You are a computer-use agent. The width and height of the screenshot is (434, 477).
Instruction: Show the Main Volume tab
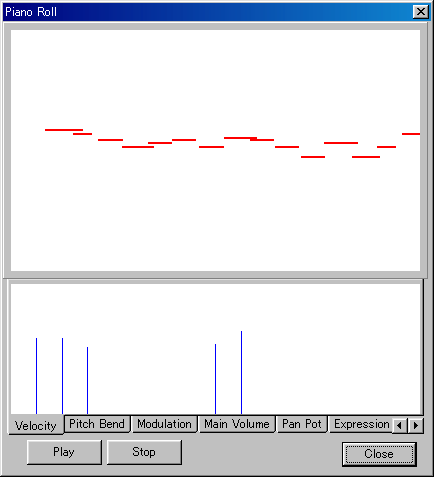click(237, 424)
